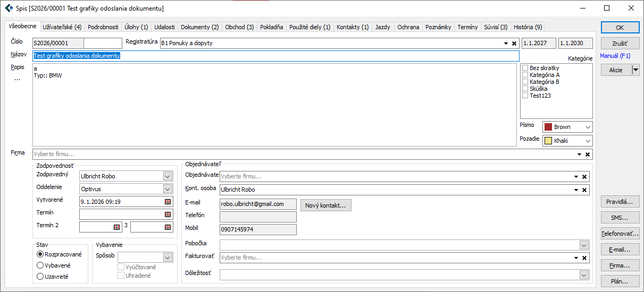
Task: Open the História (9) tab
Action: click(527, 27)
